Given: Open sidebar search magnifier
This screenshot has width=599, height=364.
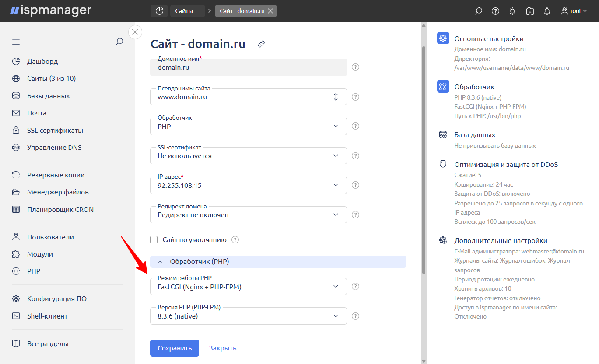Looking at the screenshot, I should tap(119, 42).
